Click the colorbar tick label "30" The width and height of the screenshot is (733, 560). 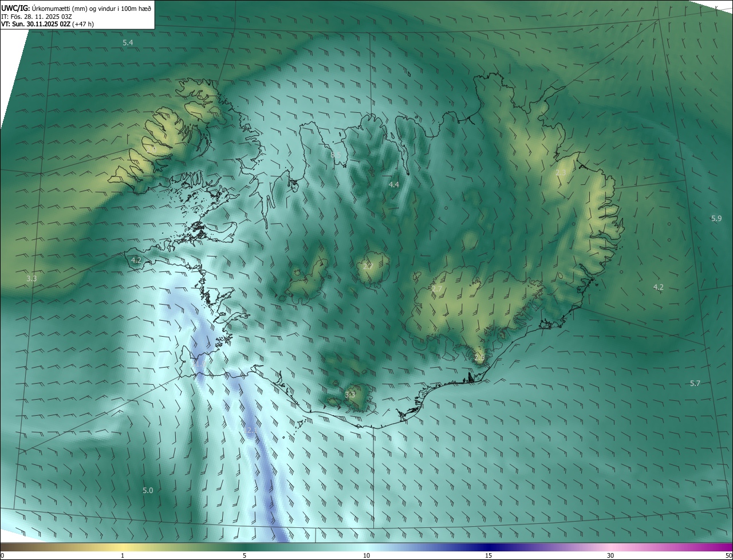tap(610, 555)
